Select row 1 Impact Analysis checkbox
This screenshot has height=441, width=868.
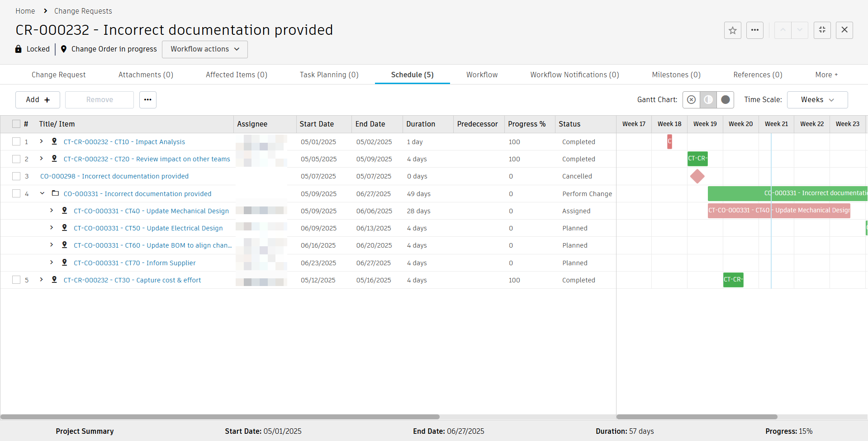[16, 141]
